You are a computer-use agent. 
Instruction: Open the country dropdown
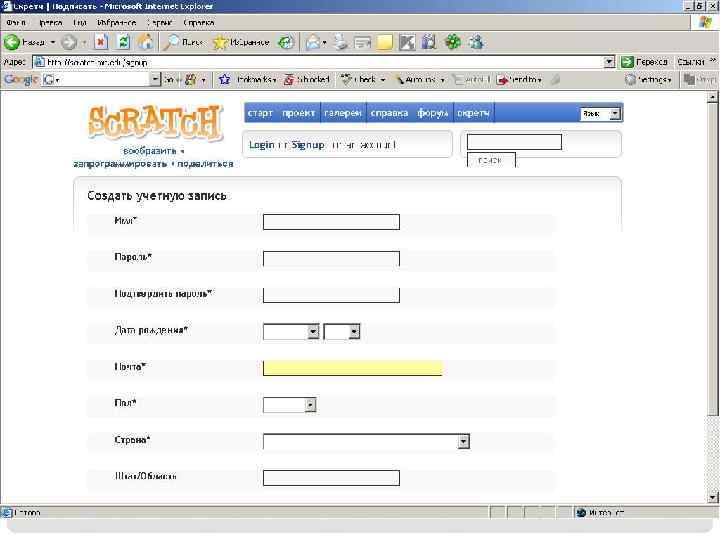[x=463, y=441]
